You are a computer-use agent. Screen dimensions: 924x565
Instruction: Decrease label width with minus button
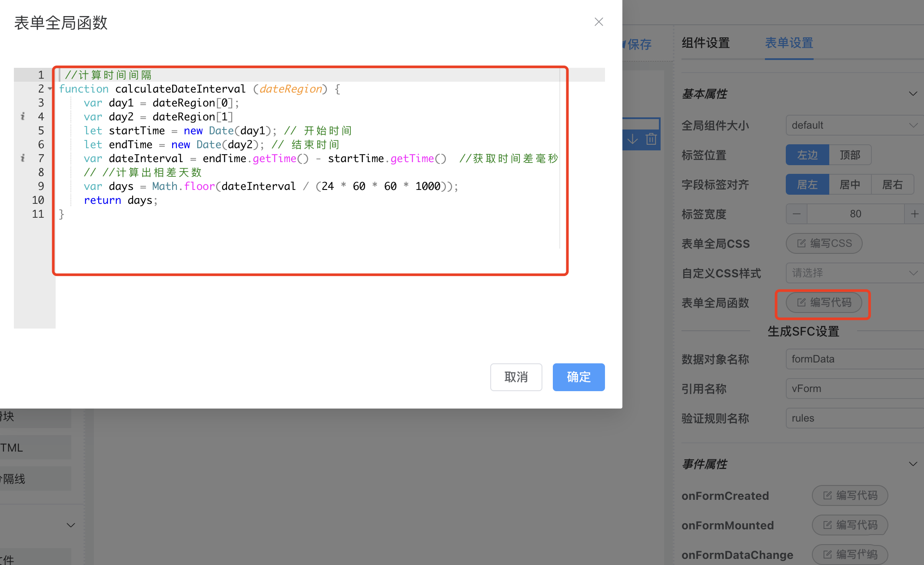[x=796, y=214]
